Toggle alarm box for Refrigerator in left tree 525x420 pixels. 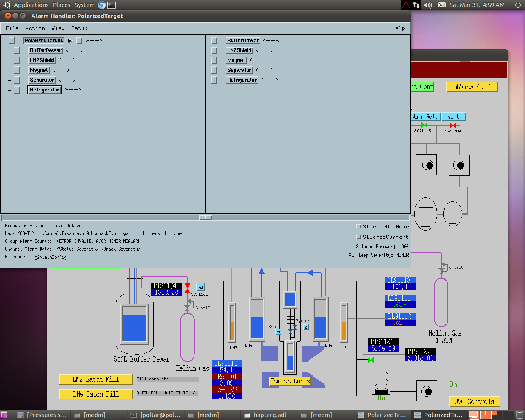17,90
